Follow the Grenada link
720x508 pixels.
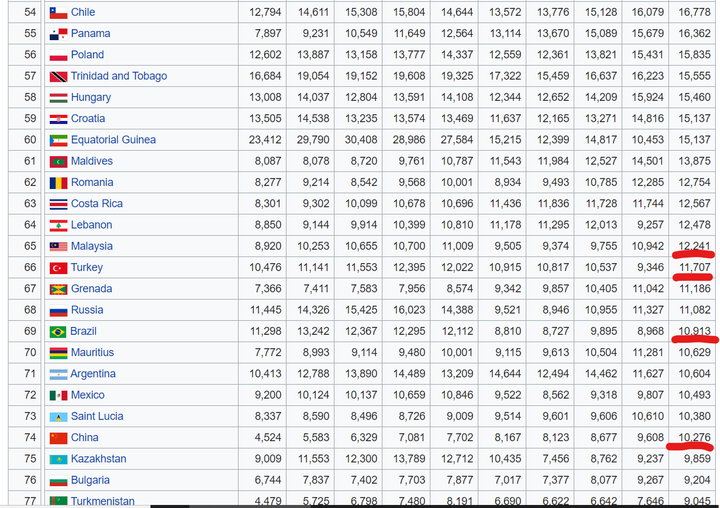point(91,289)
